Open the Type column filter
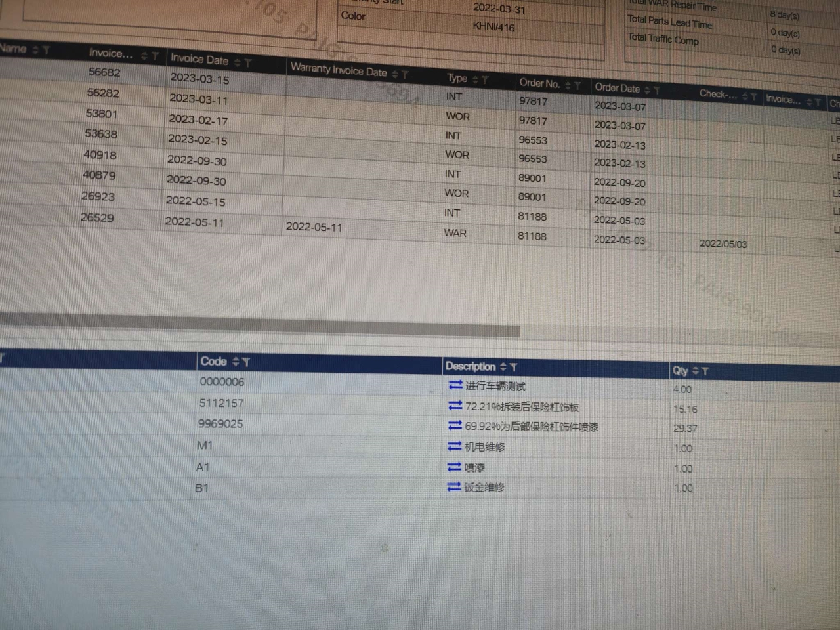Image resolution: width=840 pixels, height=630 pixels. pyautogui.click(x=485, y=80)
